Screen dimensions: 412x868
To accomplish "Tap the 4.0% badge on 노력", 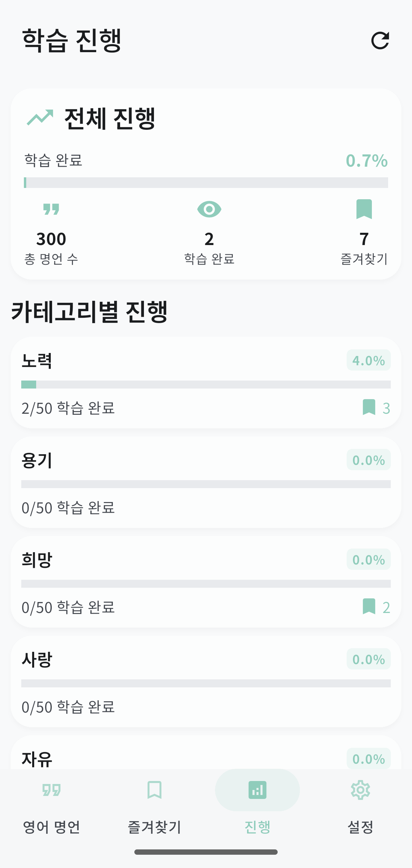I will click(369, 361).
